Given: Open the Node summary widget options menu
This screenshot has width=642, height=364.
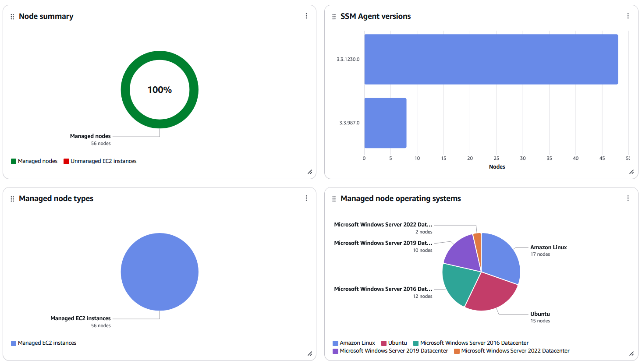Looking at the screenshot, I should [x=306, y=16].
